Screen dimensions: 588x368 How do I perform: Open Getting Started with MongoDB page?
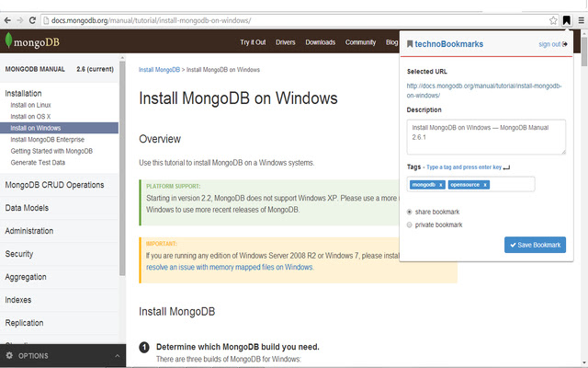point(51,151)
